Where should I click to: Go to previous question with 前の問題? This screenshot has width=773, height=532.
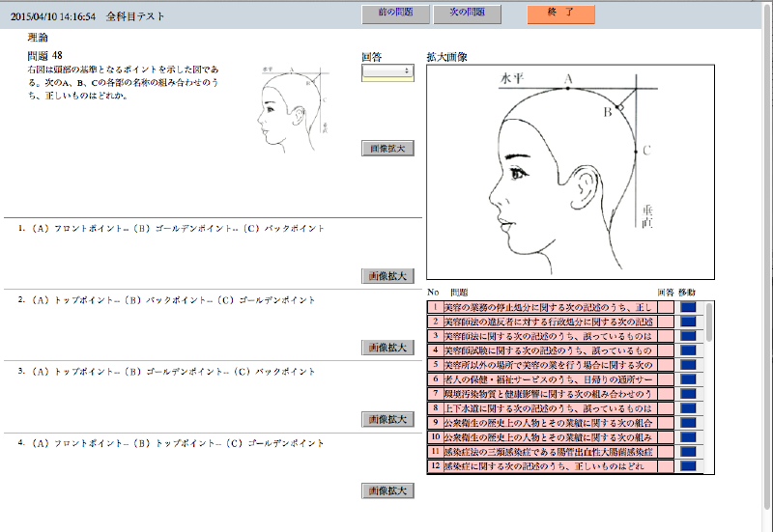tap(394, 14)
